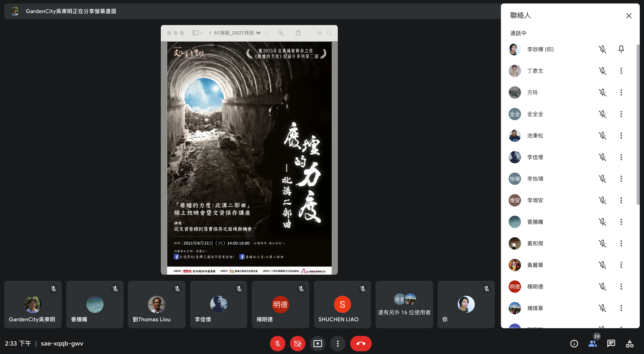Screen dimensions: 644x354
Task: Mute 丁彥文 using the microphone icon
Action: point(603,71)
